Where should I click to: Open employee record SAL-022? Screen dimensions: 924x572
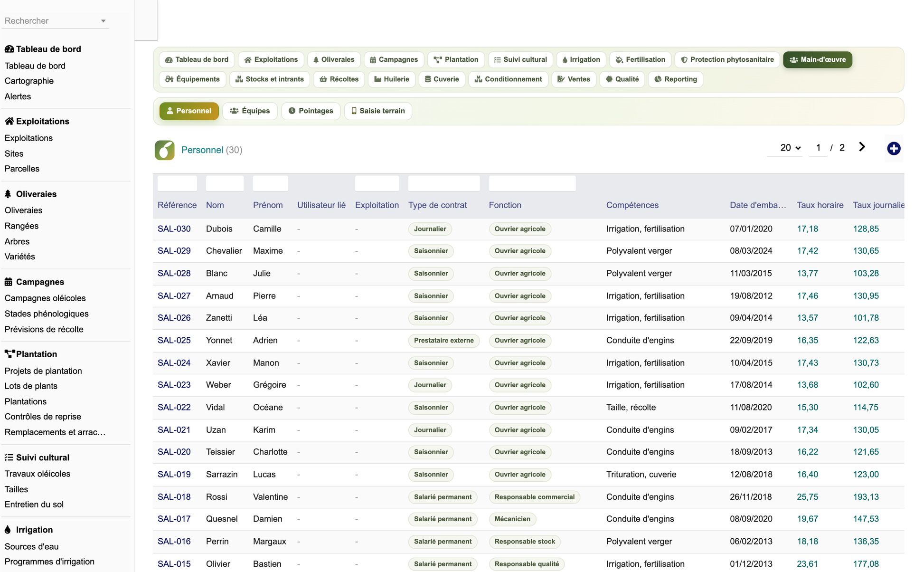click(x=174, y=408)
